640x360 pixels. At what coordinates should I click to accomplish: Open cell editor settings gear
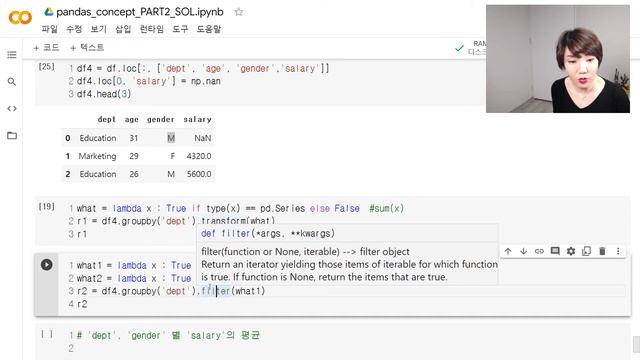pyautogui.click(x=571, y=251)
